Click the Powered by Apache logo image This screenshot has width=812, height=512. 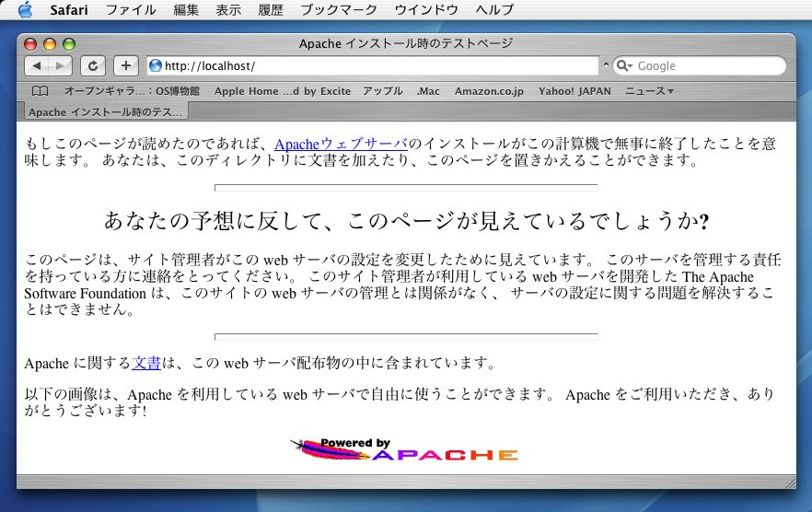coord(404,449)
